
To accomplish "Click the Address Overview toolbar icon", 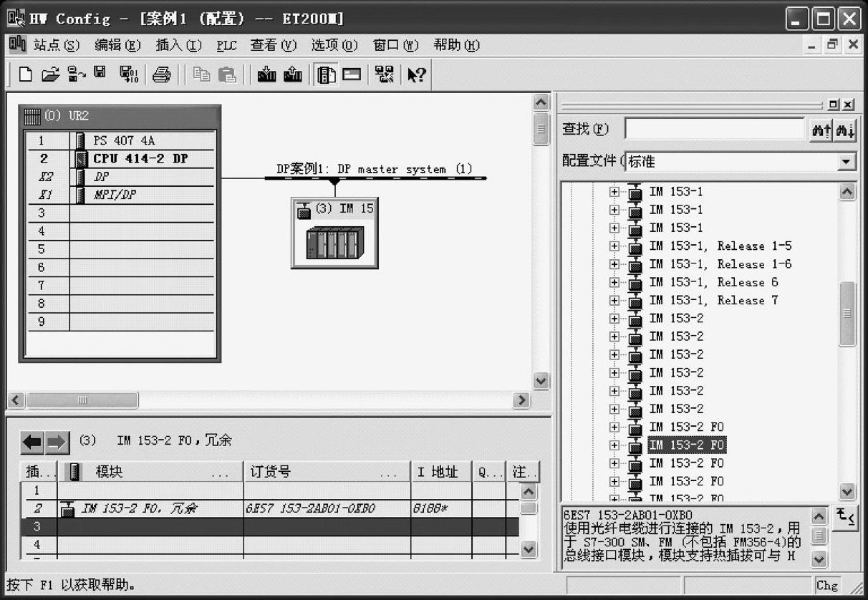I will pos(352,74).
